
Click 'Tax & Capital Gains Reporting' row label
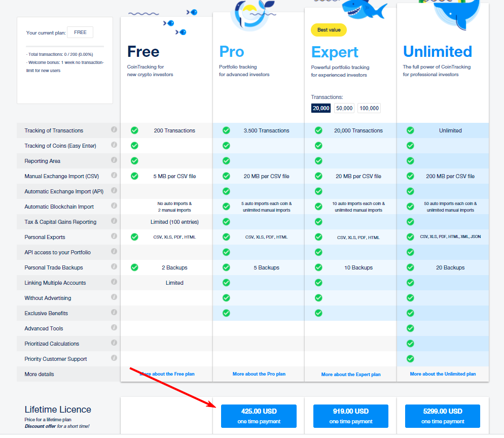(x=60, y=222)
